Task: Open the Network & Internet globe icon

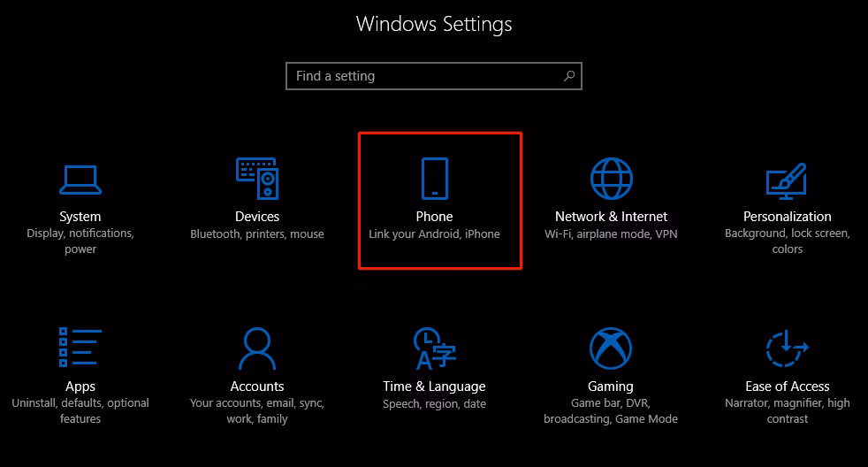Action: pos(611,179)
